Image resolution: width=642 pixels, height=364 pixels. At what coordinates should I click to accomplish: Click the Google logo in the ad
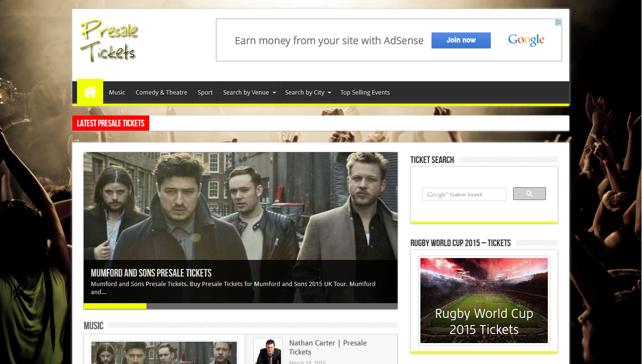526,40
